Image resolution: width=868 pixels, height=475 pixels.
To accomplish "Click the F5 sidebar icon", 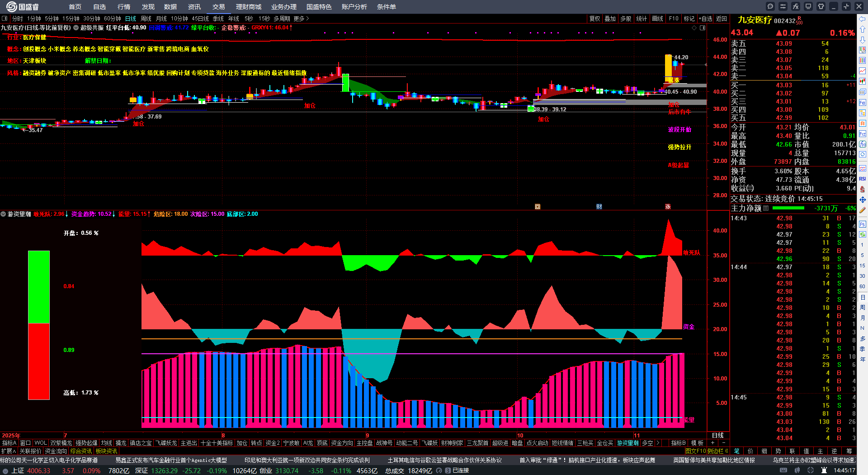I will coord(863,224).
